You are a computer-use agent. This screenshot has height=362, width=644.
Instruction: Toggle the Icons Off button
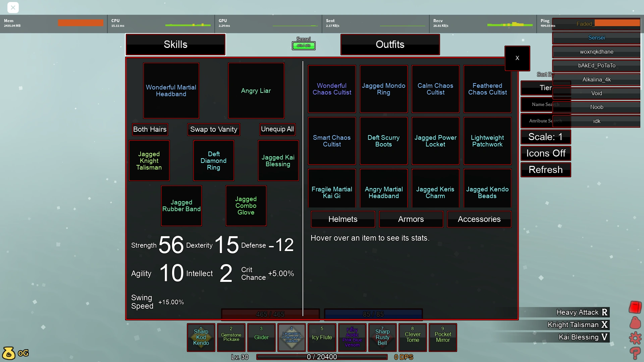(x=545, y=154)
